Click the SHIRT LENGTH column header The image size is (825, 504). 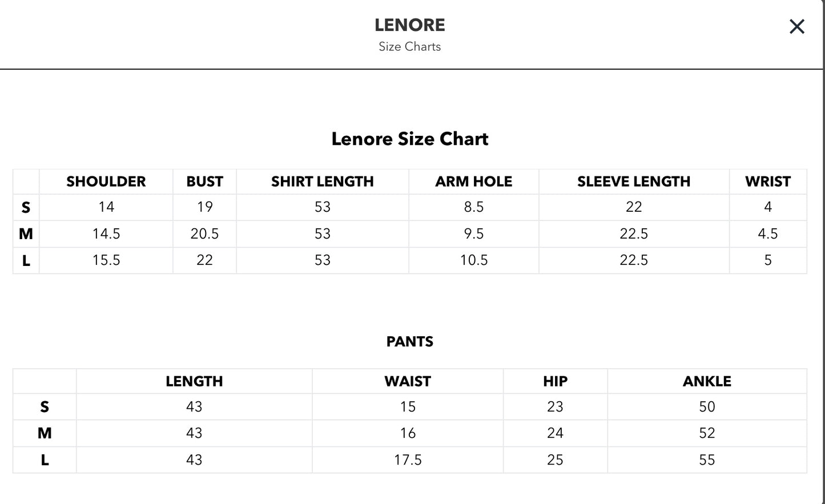click(x=322, y=181)
